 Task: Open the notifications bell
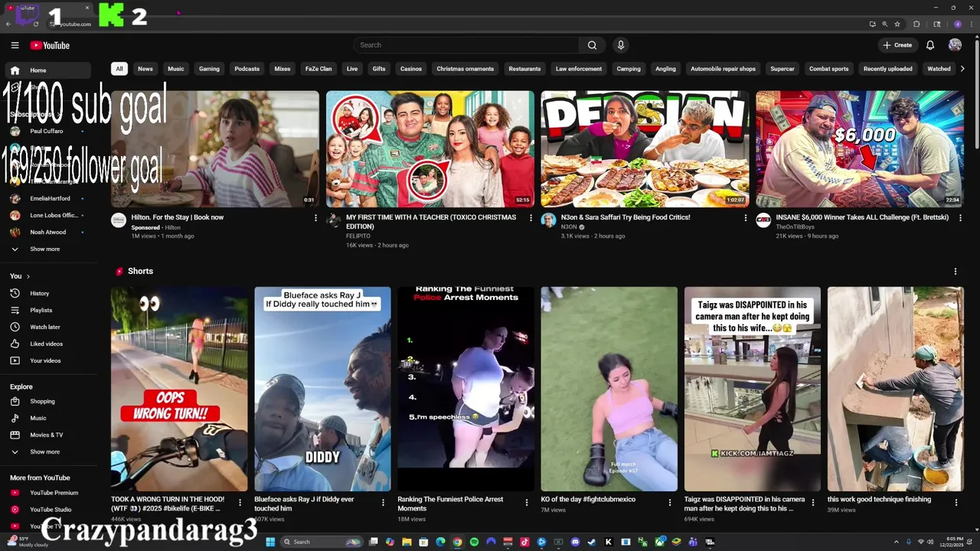930,45
